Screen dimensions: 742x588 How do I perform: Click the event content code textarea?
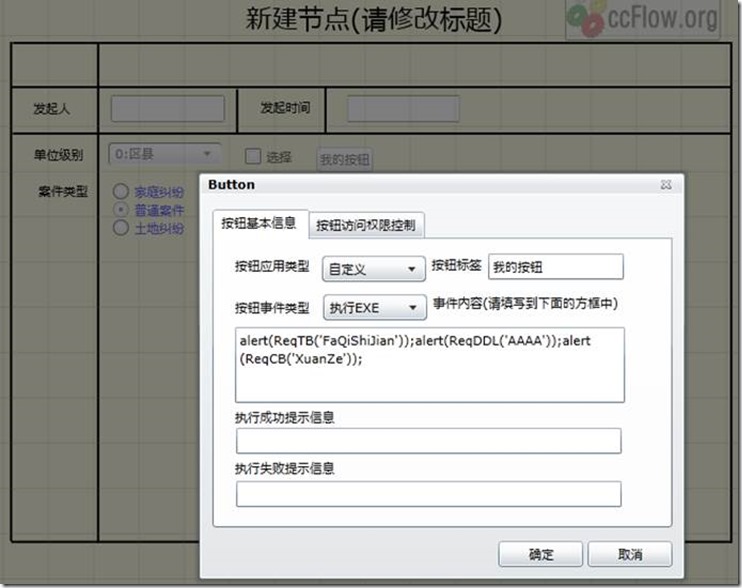click(430, 365)
